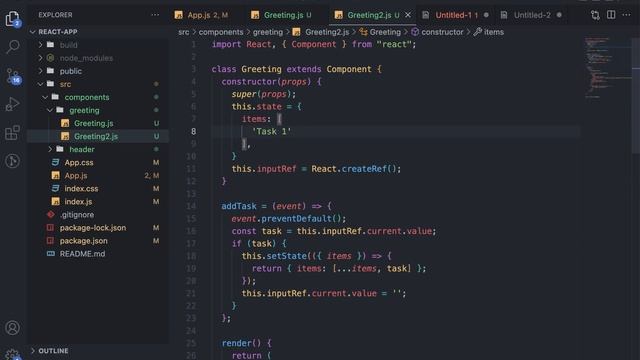Click the Greeting class breadcrumb
640x360 pixels.
click(x=380, y=32)
